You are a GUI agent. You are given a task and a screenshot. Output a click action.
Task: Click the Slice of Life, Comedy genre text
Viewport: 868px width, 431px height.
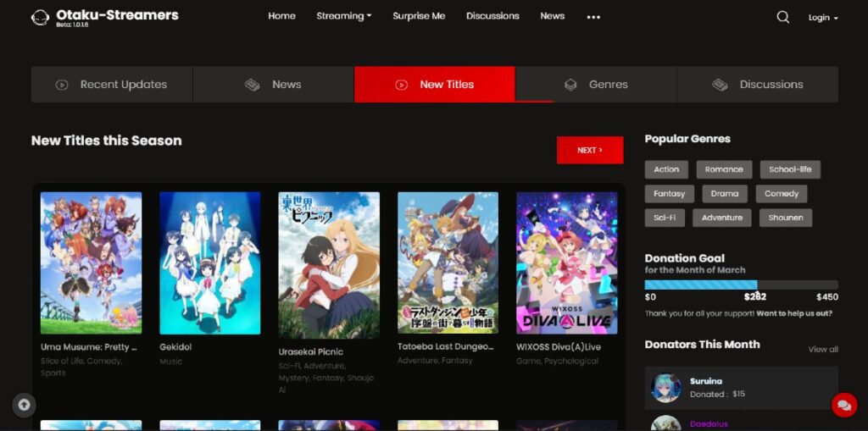click(x=81, y=367)
